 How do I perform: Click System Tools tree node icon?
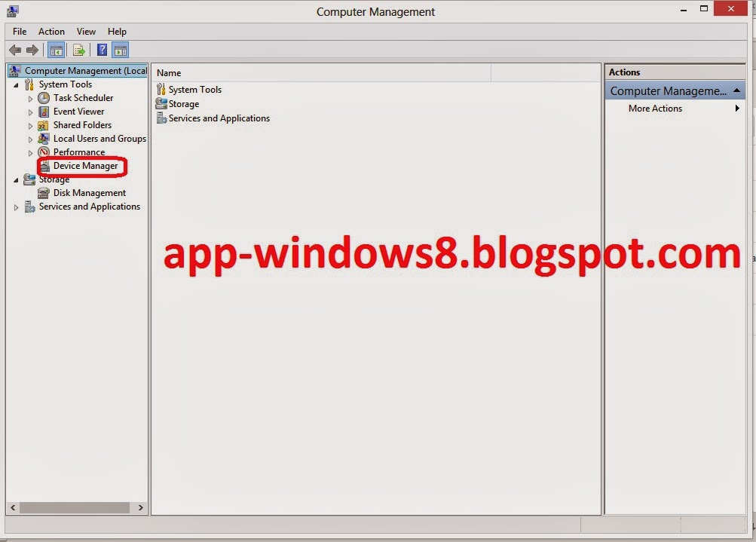pos(29,84)
